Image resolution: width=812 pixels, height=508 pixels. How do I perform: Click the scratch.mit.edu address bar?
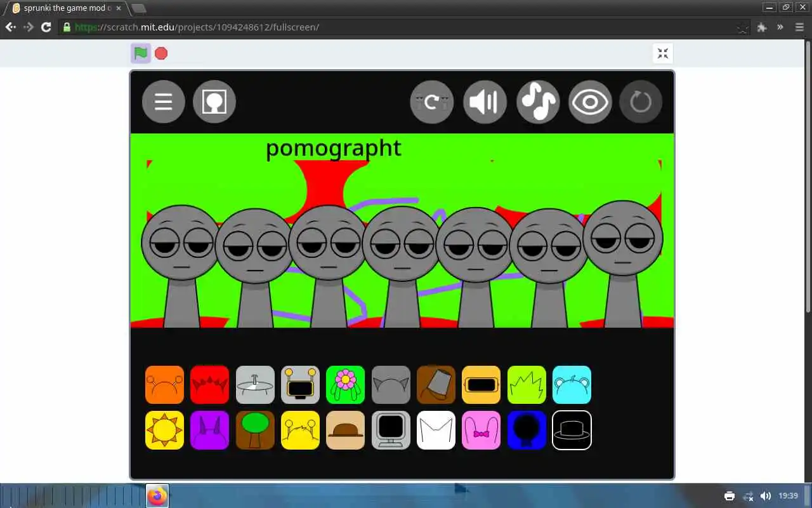404,27
